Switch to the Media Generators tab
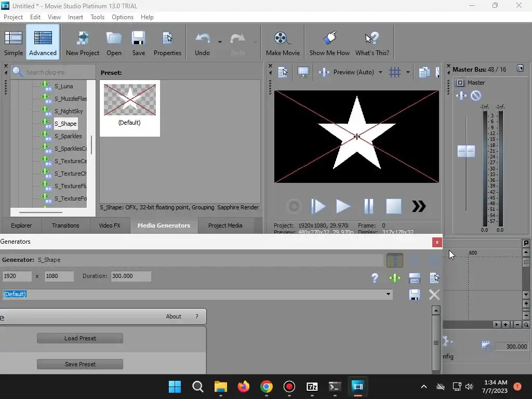 (164, 225)
